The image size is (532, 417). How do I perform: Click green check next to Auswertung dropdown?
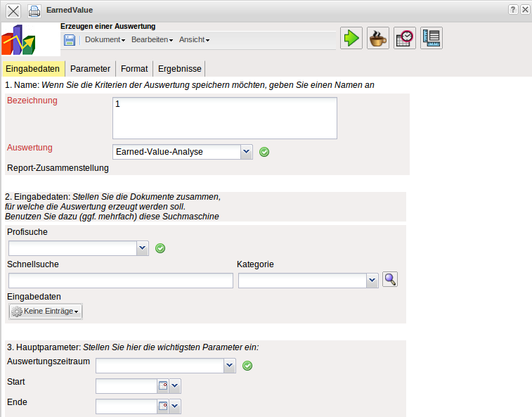(x=264, y=152)
